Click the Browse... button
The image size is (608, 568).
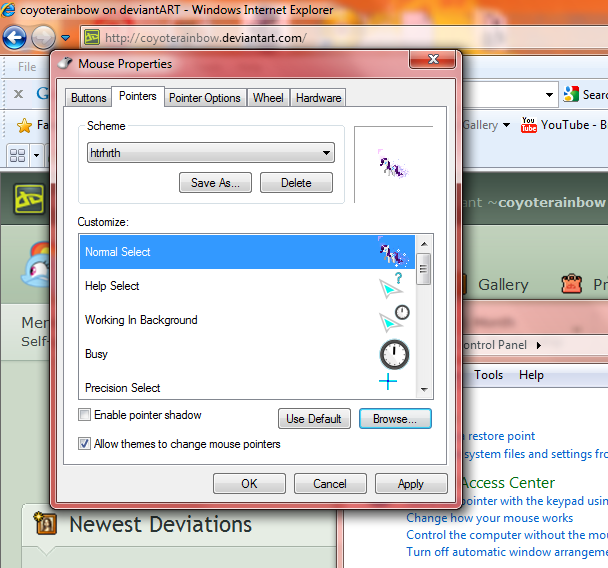395,419
